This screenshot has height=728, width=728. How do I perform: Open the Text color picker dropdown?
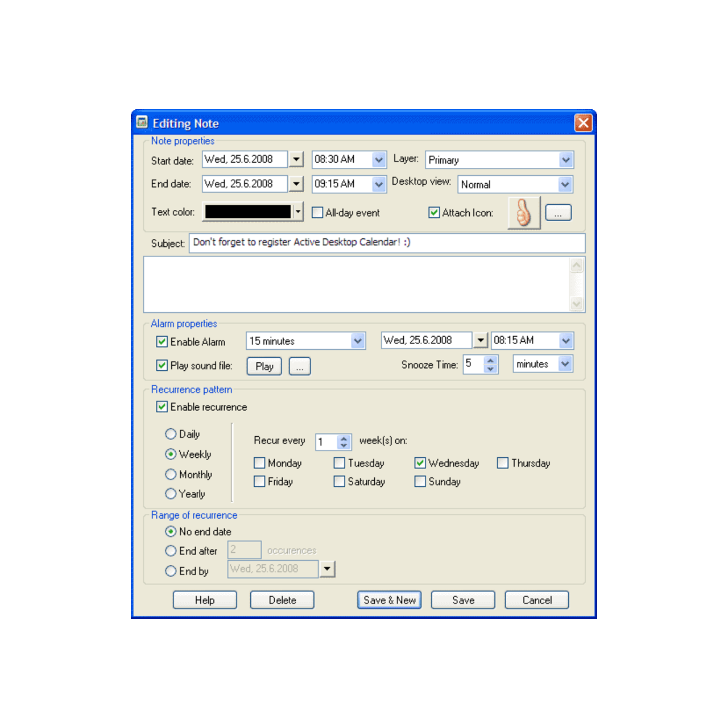(298, 212)
